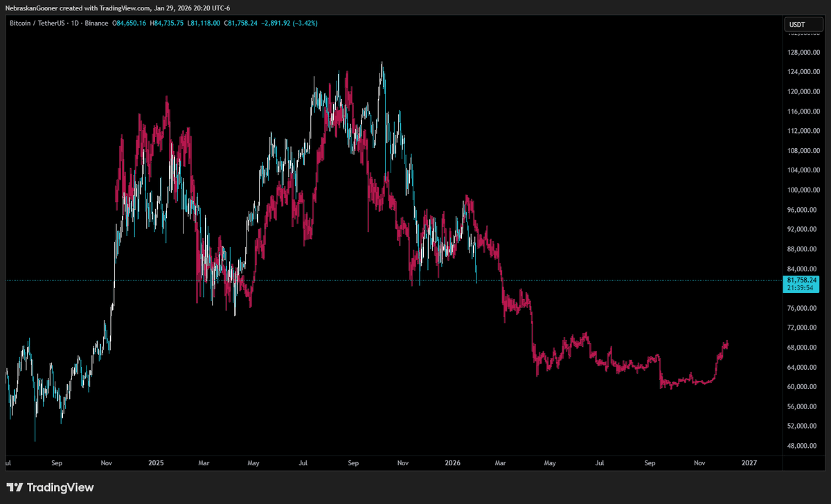Click the "2026" label on the time axis
Viewport: 831px width, 504px height.
pyautogui.click(x=453, y=463)
